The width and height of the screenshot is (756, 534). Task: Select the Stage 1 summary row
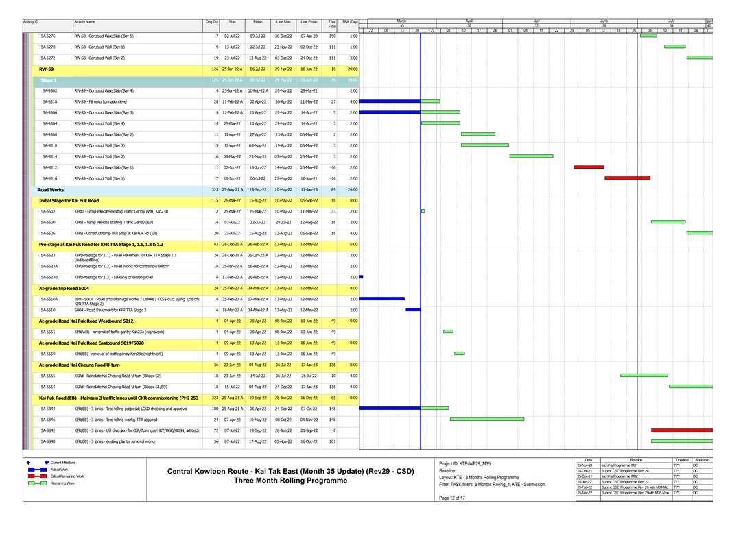[49, 80]
